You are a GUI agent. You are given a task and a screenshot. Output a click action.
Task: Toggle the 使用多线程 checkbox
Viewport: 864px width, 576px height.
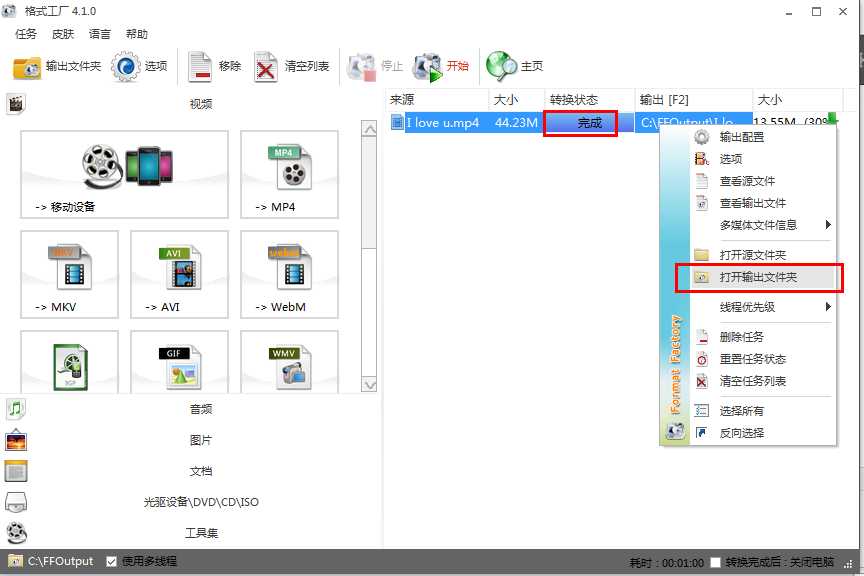point(111,561)
